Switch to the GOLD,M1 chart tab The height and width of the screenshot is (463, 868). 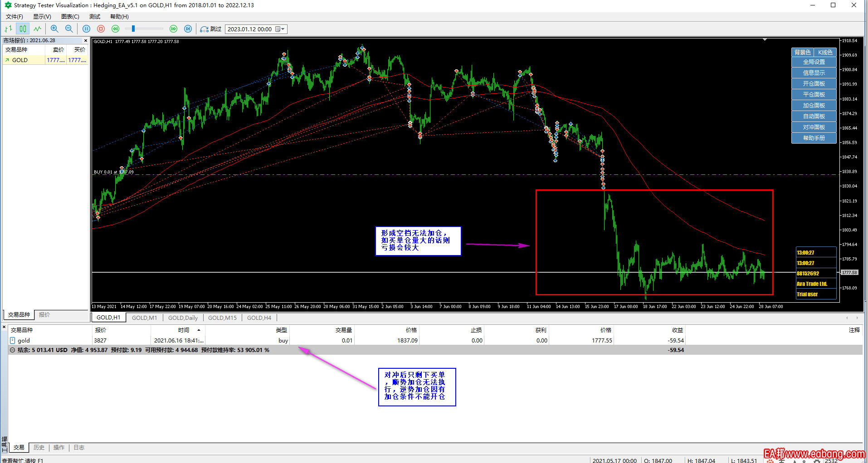coord(144,318)
